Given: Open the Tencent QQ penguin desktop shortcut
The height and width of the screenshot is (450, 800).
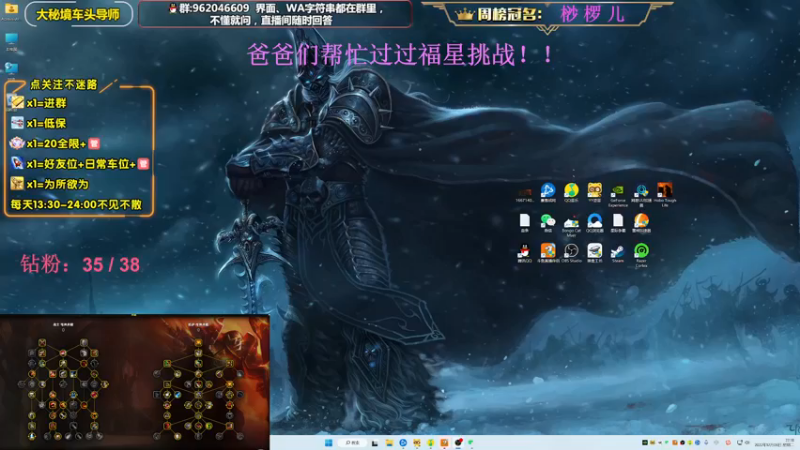Looking at the screenshot, I should coord(524,253).
